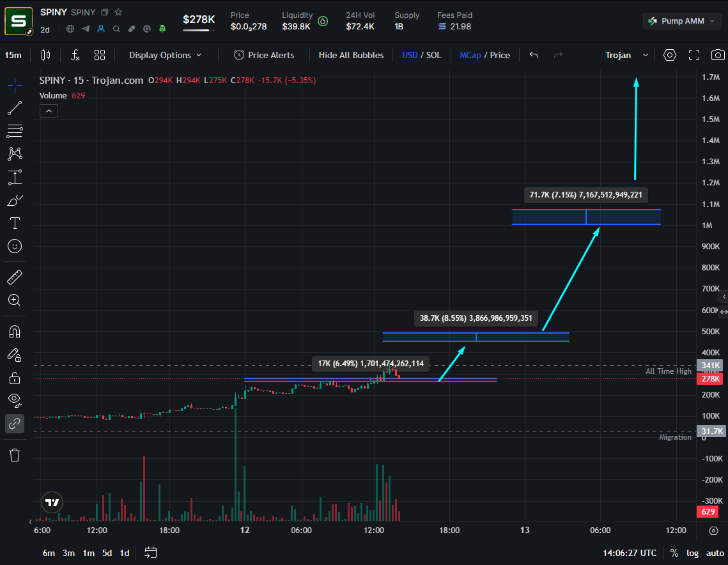
Task: Click the @ mention icon in header
Action: [x=147, y=29]
